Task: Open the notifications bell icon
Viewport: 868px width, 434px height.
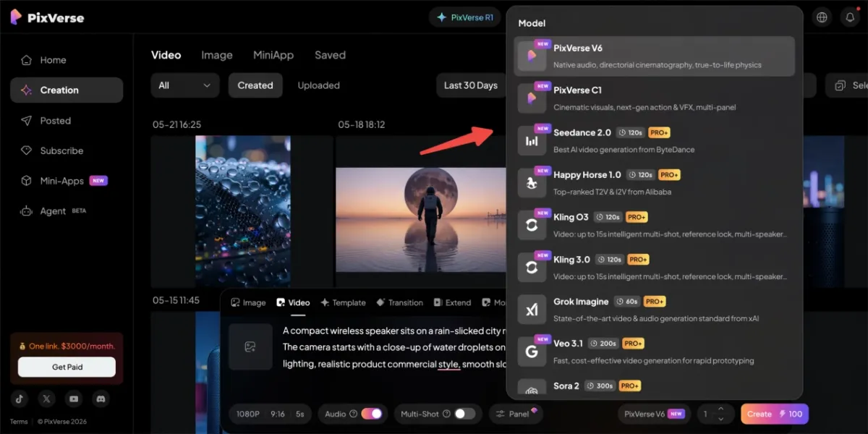Action: (x=851, y=17)
